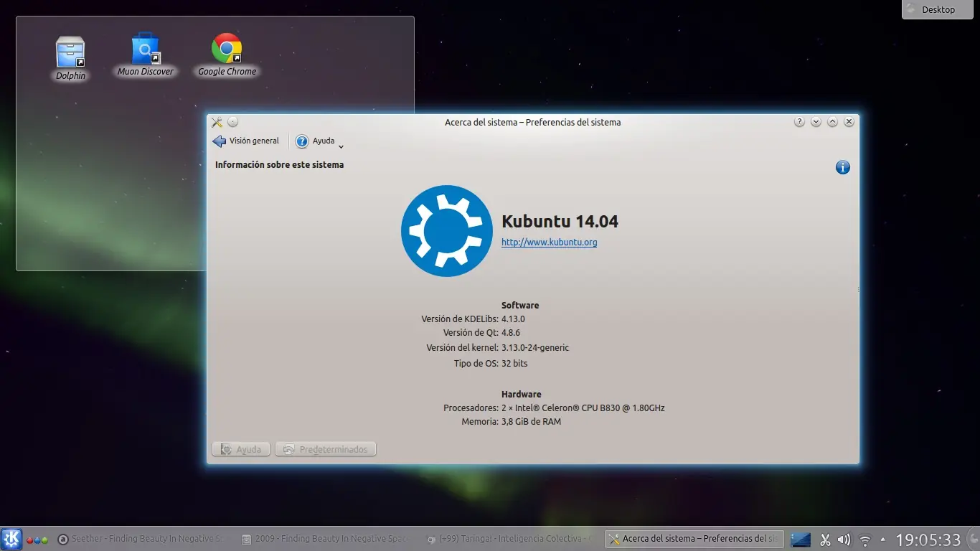The width and height of the screenshot is (980, 551).
Task: Select the OS type value 32 bits
Action: coord(514,364)
